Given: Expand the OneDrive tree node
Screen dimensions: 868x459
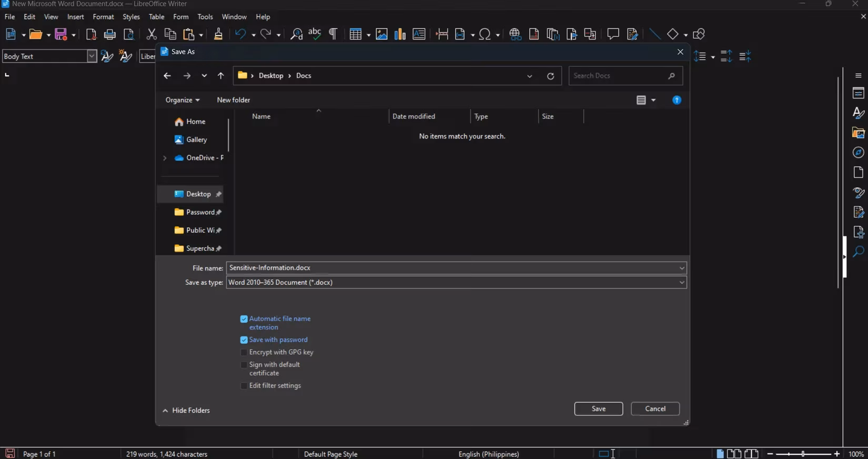Looking at the screenshot, I should (165, 158).
